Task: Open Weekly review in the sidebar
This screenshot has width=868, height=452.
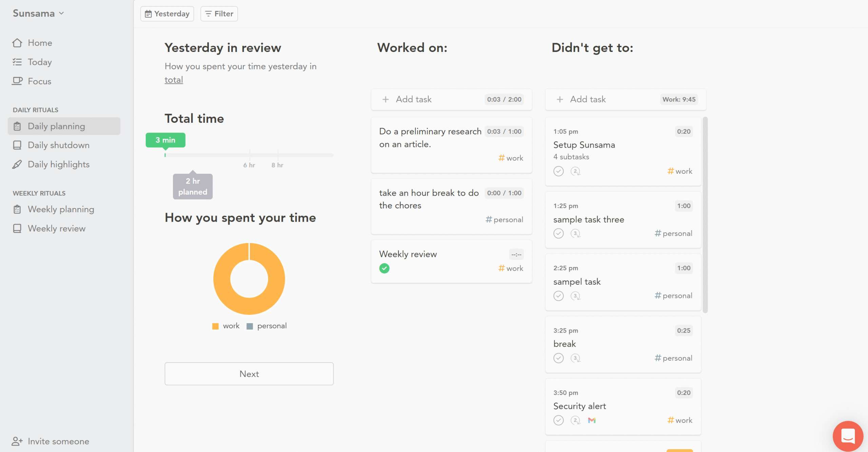Action: (56, 228)
